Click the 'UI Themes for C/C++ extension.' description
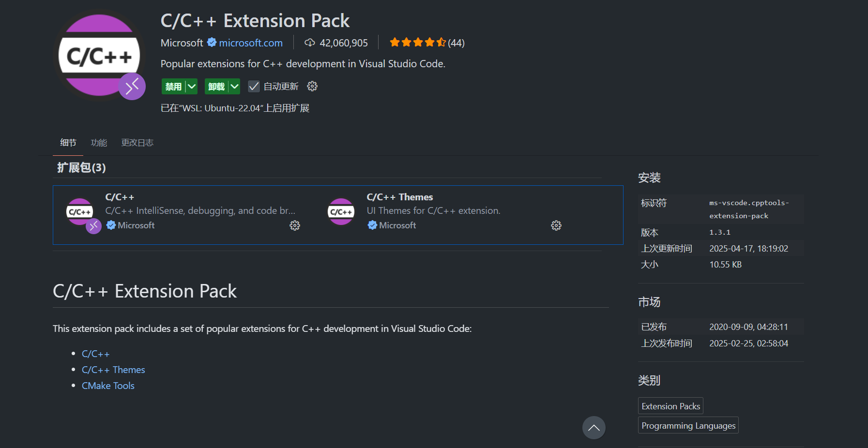The height and width of the screenshot is (448, 868). [x=434, y=210]
